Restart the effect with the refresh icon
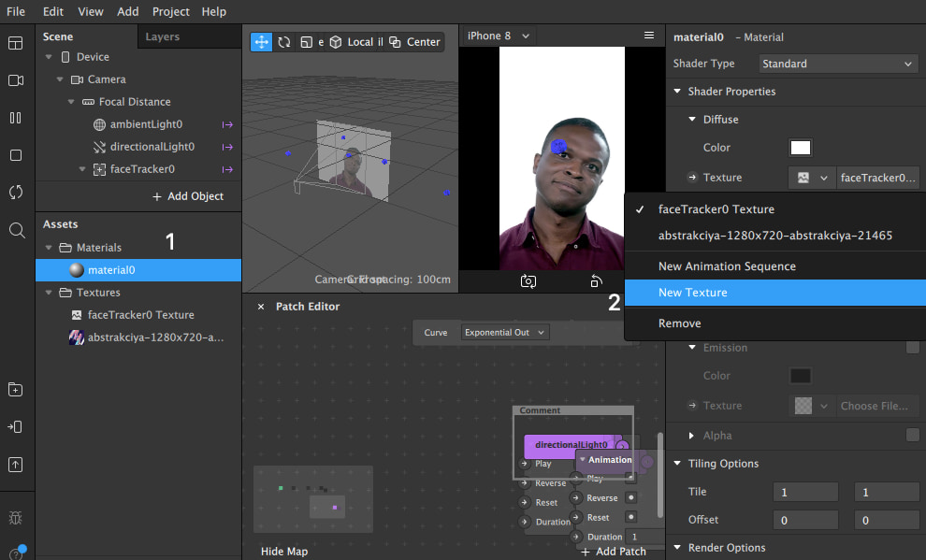This screenshot has width=926, height=560. 16,193
